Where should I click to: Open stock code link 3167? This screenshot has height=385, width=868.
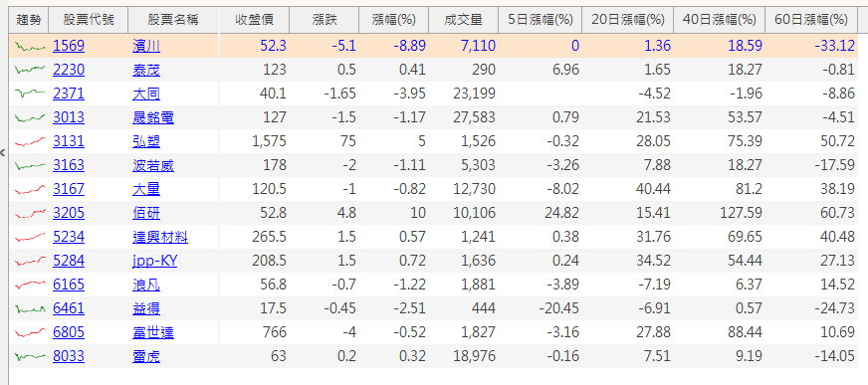point(69,189)
